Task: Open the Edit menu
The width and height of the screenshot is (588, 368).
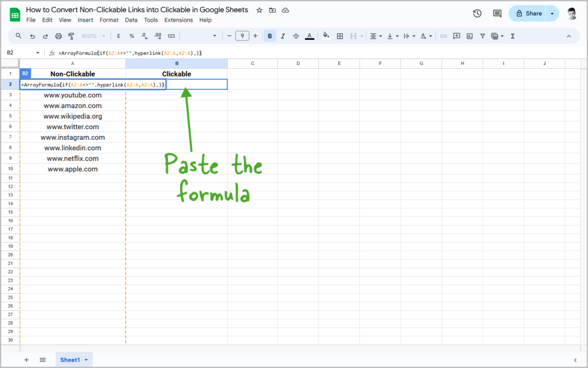Action: [x=47, y=20]
